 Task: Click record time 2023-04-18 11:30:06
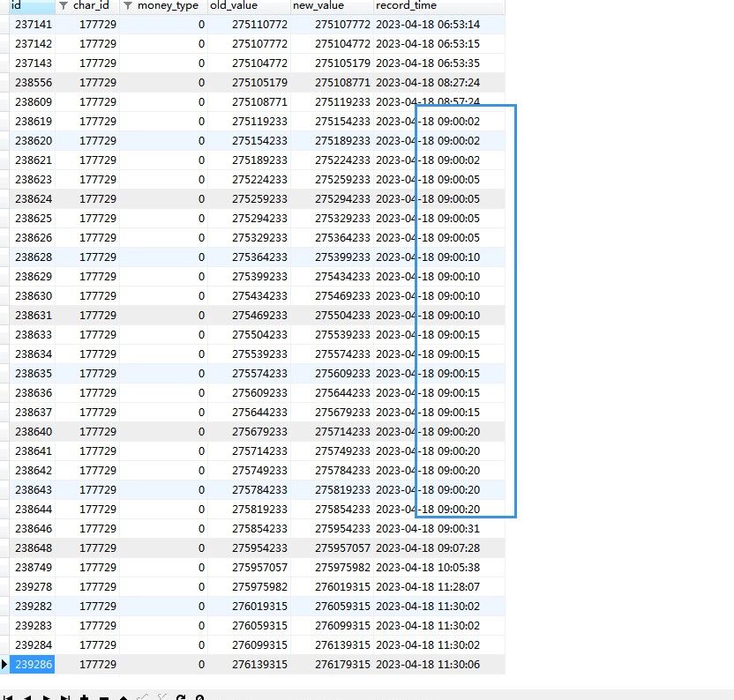pos(428,664)
